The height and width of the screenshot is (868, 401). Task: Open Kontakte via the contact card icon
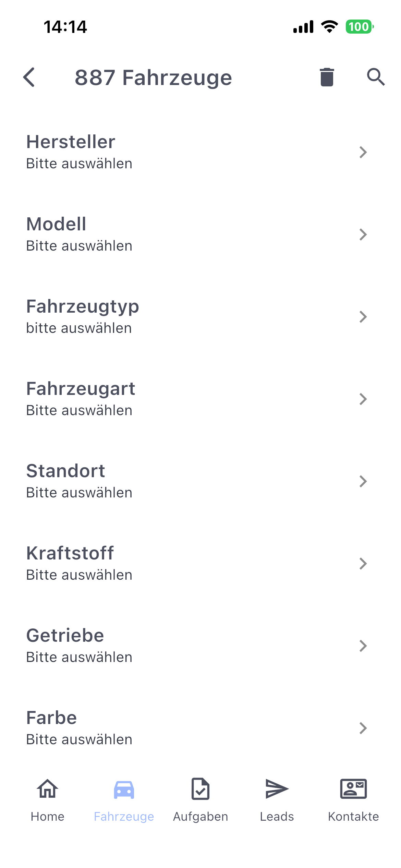point(353,788)
